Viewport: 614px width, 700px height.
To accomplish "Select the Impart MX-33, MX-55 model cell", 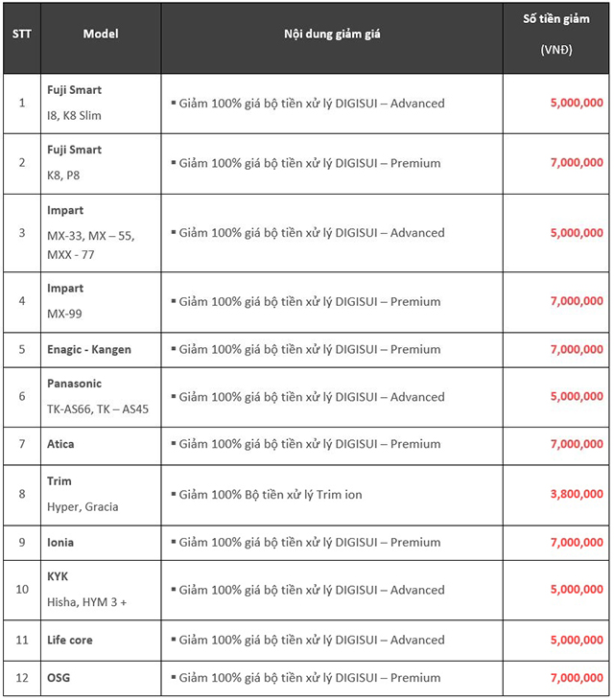I will tap(101, 233).
